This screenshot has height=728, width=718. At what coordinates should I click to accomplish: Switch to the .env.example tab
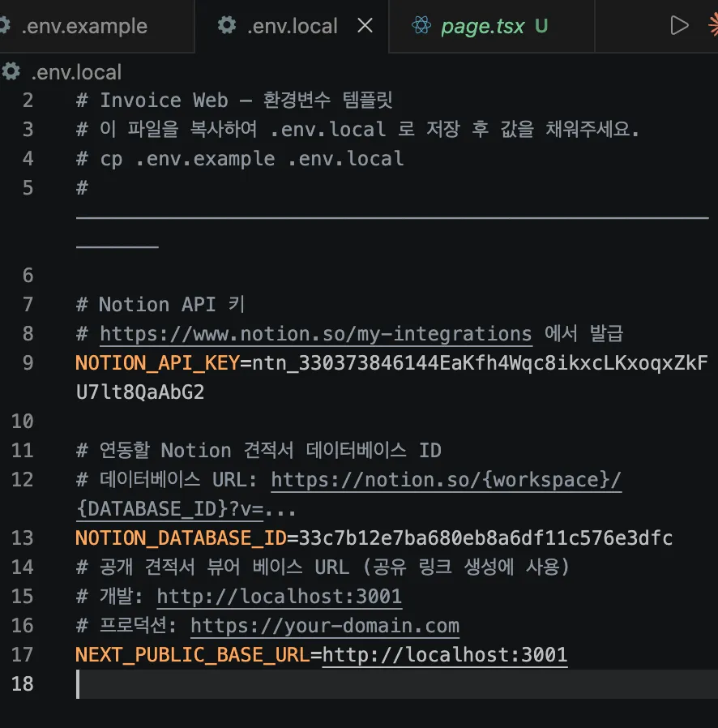(85, 25)
